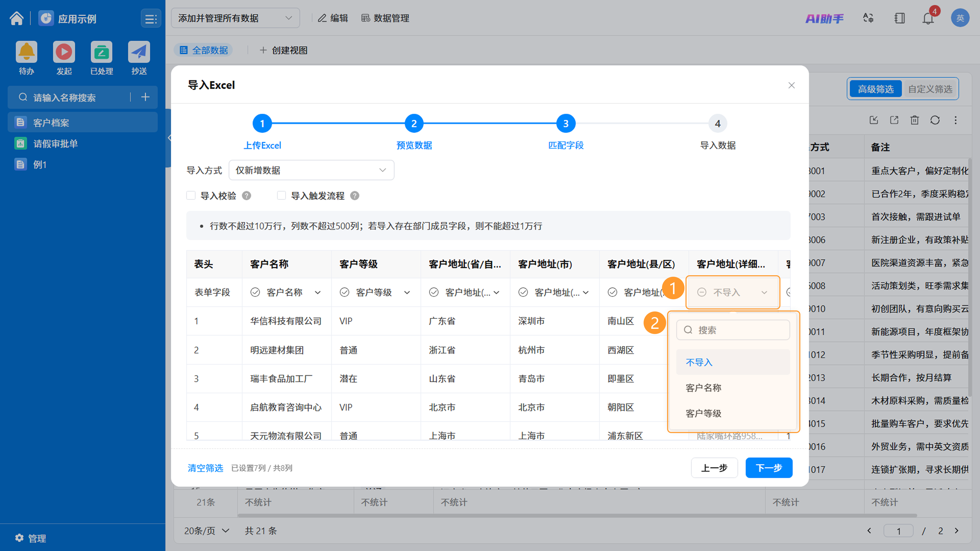Enable the 导入触发流程 checkbox

[281, 196]
